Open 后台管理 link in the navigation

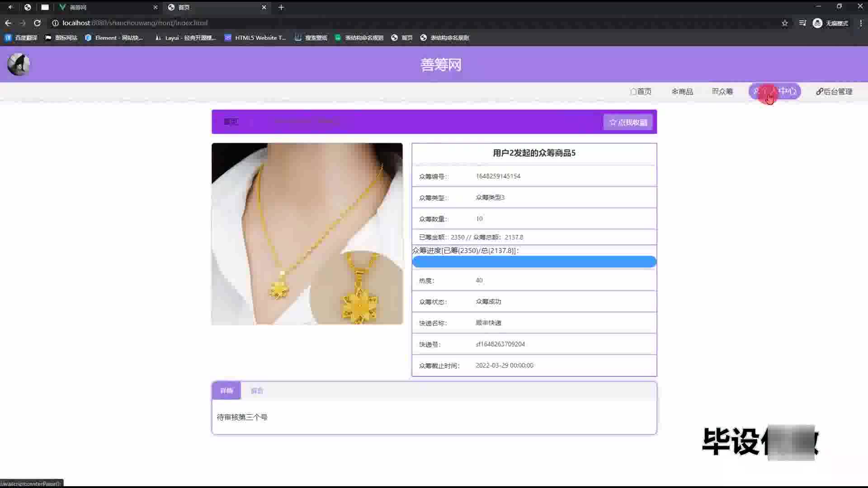tap(834, 92)
